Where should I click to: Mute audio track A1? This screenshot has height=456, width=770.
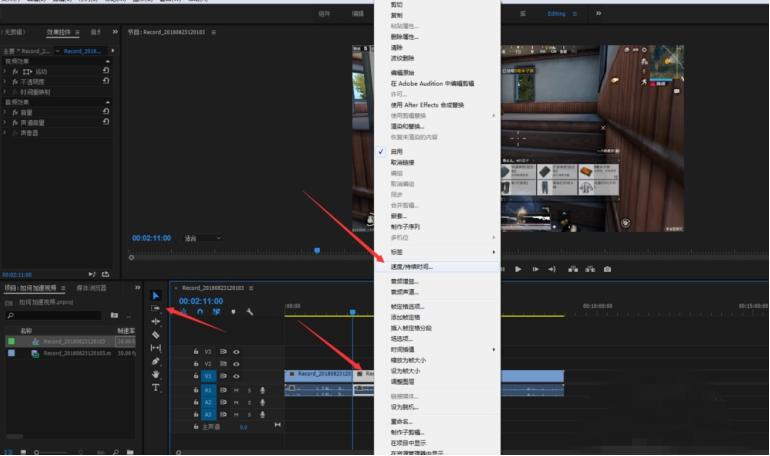coord(236,390)
